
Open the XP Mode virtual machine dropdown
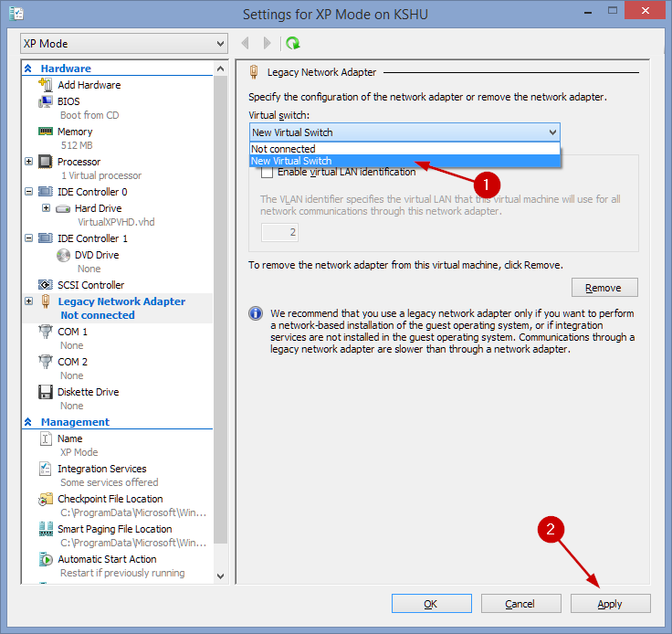tap(124, 44)
